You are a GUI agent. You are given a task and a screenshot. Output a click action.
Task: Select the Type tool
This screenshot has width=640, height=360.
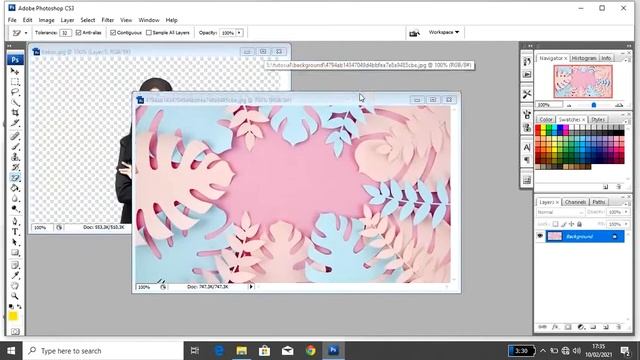[15, 232]
